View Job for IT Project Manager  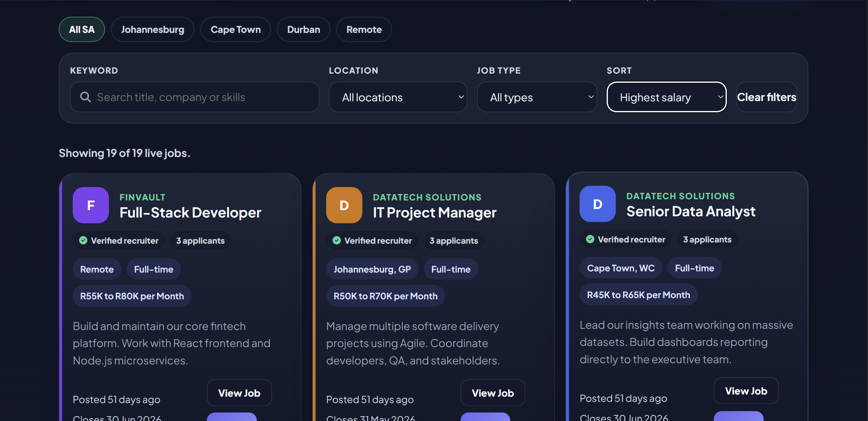click(493, 393)
